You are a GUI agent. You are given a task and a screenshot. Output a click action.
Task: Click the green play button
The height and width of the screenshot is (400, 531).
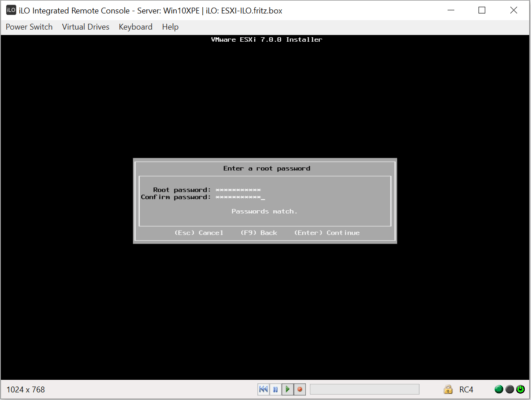tap(287, 390)
